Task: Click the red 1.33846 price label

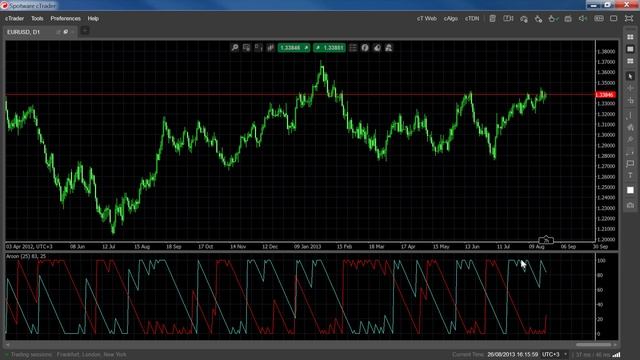Action: coord(605,95)
